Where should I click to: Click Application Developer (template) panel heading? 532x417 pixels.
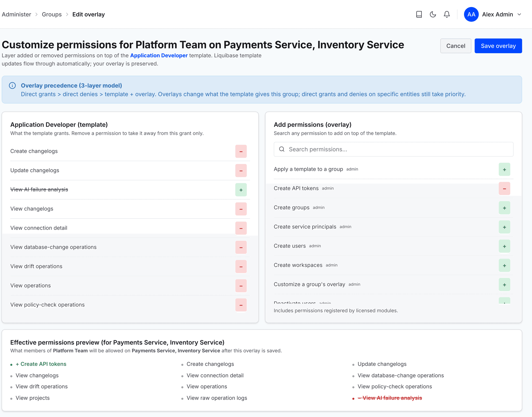click(59, 124)
